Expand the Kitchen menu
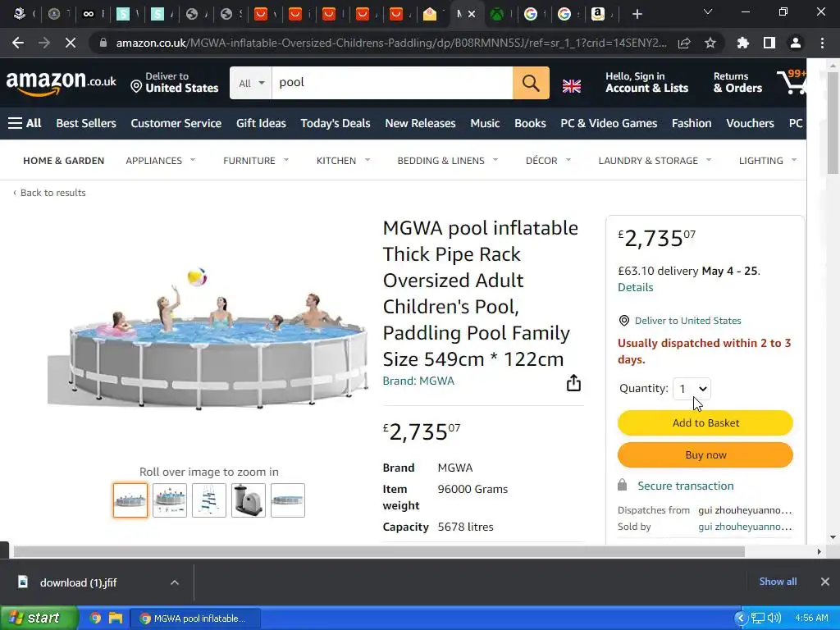The width and height of the screenshot is (840, 630). pos(343,161)
